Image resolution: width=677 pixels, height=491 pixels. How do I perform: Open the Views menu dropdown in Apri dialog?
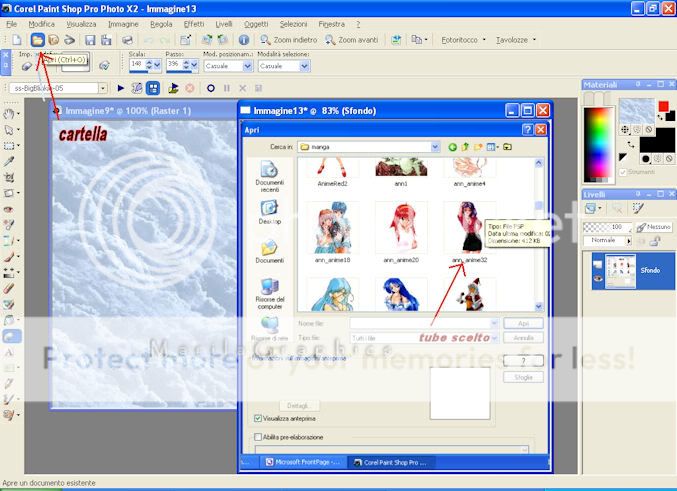pos(493,147)
